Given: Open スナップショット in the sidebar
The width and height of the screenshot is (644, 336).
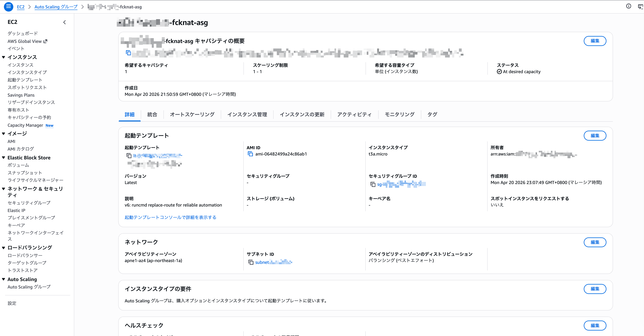Looking at the screenshot, I should click(x=25, y=173).
